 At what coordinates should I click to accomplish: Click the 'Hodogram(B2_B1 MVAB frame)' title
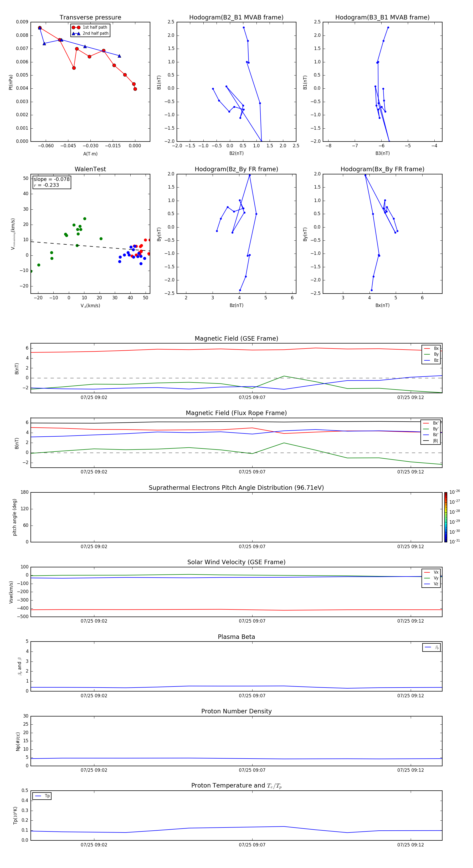[236, 18]
